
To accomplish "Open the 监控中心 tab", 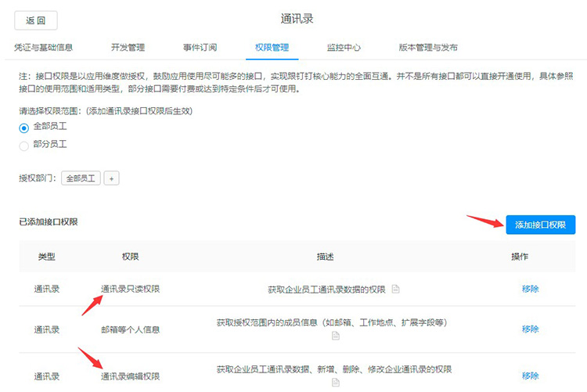I will click(x=344, y=48).
